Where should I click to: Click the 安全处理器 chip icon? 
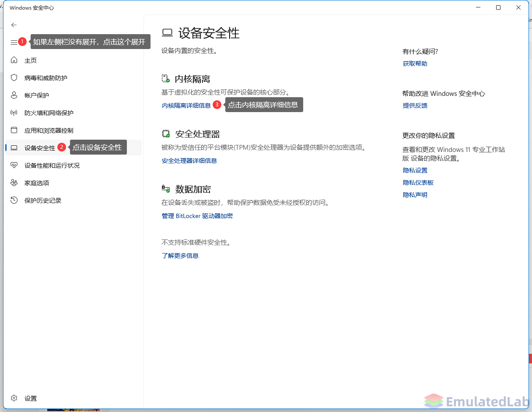166,134
